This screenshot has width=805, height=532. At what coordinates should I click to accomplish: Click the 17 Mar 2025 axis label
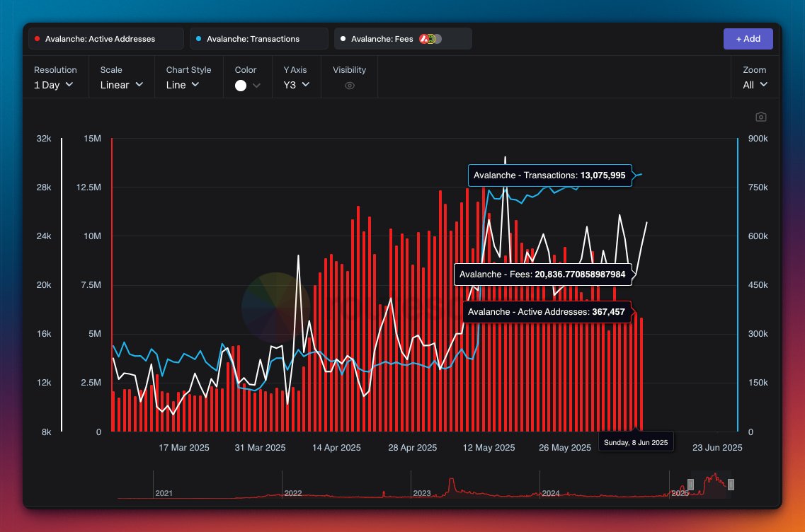coord(184,448)
